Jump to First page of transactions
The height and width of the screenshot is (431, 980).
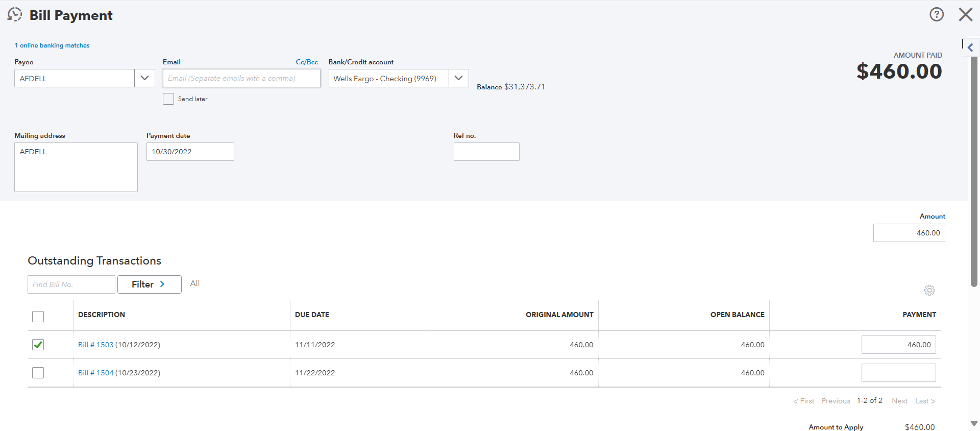(x=804, y=401)
